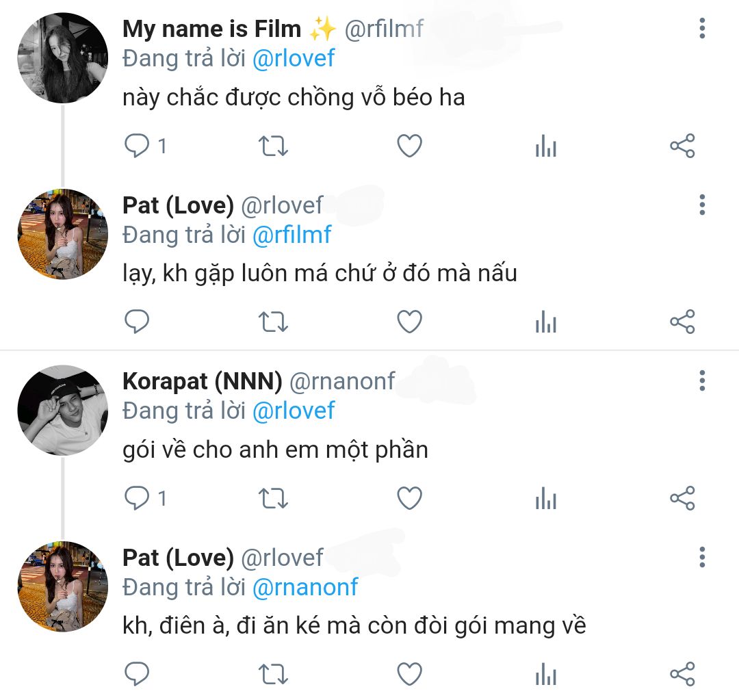This screenshot has height=700, width=739.
Task: Share Pat's 'đi ăn ké' reply
Action: (682, 674)
